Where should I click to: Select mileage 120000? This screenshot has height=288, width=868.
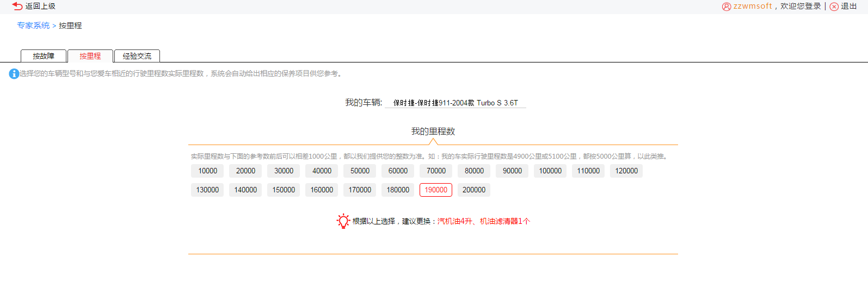pos(626,171)
